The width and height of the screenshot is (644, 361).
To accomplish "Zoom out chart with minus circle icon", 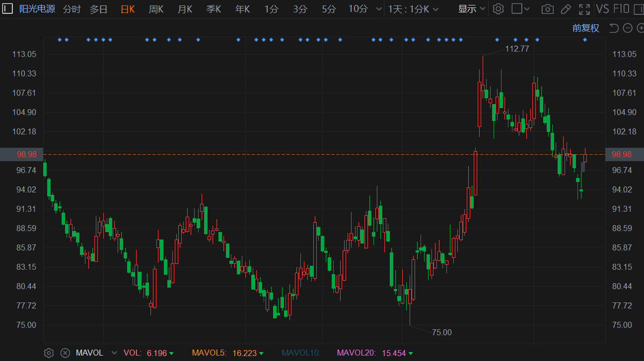I will [628, 28].
